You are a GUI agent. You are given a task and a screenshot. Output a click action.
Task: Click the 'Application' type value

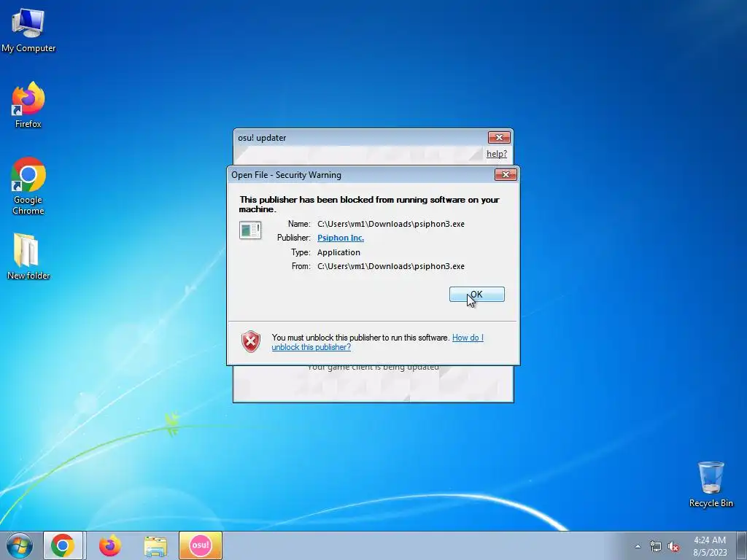pyautogui.click(x=338, y=252)
